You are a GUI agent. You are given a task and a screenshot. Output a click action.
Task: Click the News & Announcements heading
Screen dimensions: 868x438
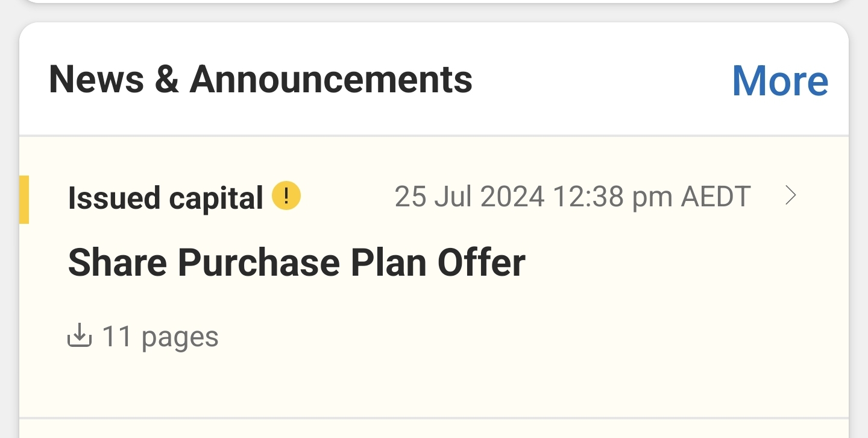click(260, 80)
